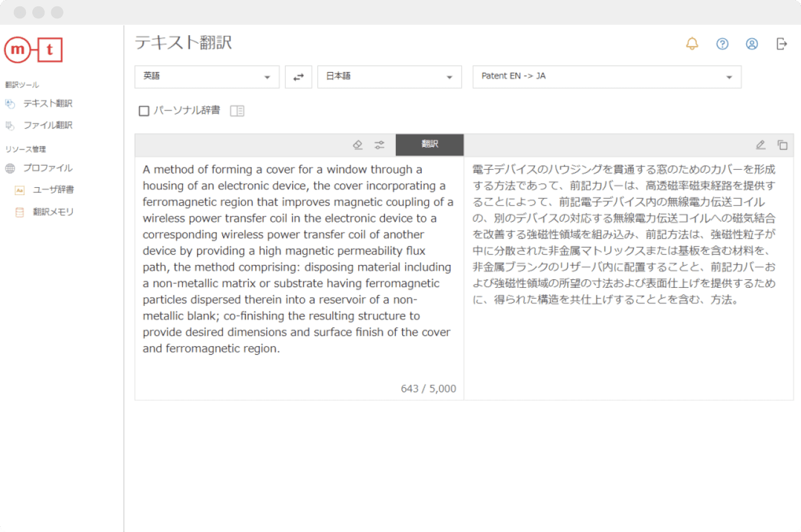Open translation settings sliders icon
The width and height of the screenshot is (801, 532).
click(379, 145)
